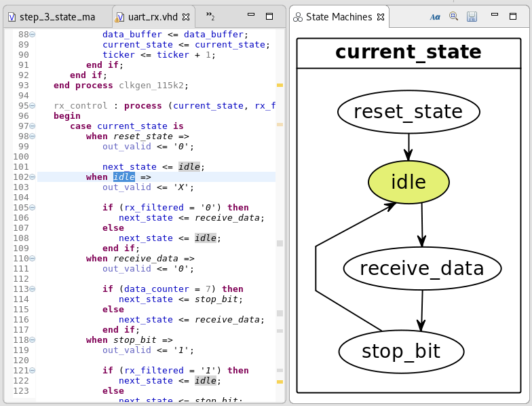532x406 pixels.
Task: Click the overview ruler marker near line 97
Action: [280, 125]
